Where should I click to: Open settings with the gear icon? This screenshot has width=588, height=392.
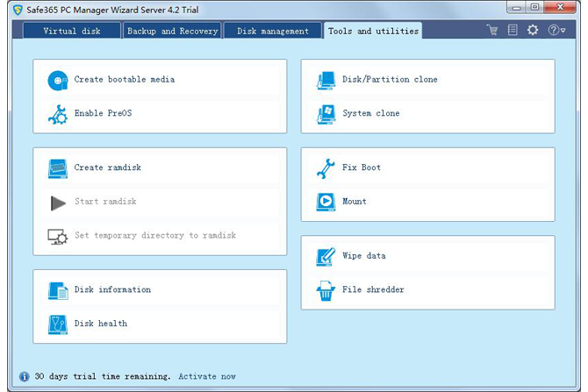click(x=533, y=30)
